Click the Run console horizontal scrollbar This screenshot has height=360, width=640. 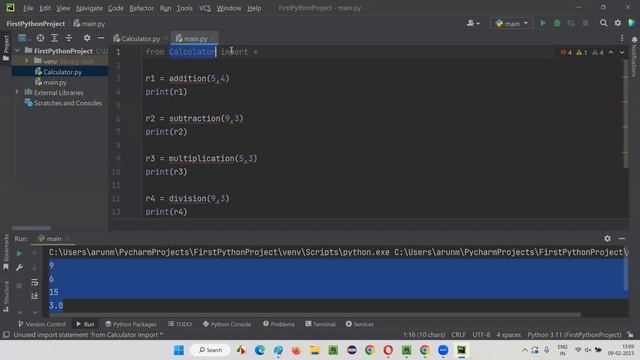[314, 315]
